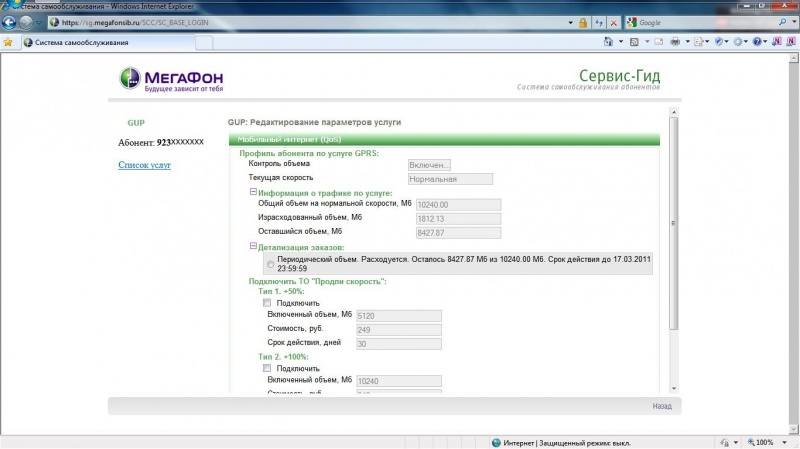Screen dimensions: 800x449
Task: Collapse the Информация о трафике по услуге section
Action: coord(253,192)
